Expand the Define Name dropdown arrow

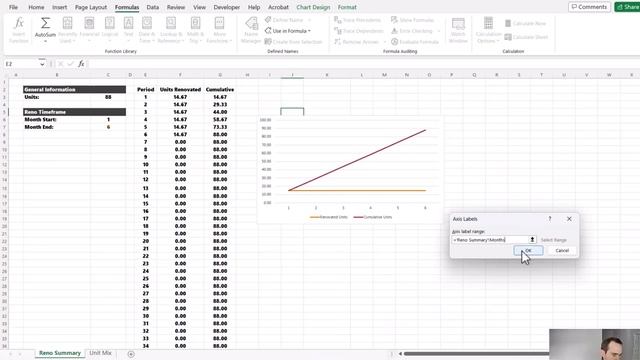pos(309,20)
